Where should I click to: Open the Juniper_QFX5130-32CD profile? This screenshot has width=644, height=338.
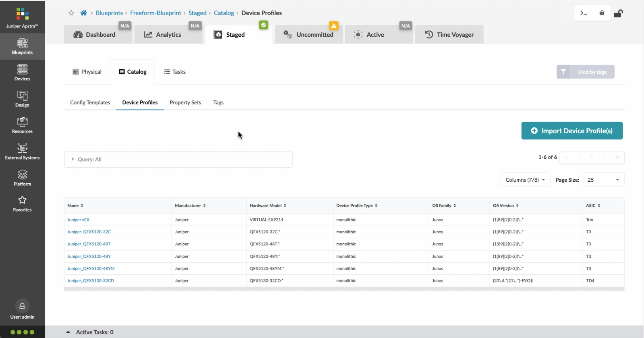tap(91, 280)
